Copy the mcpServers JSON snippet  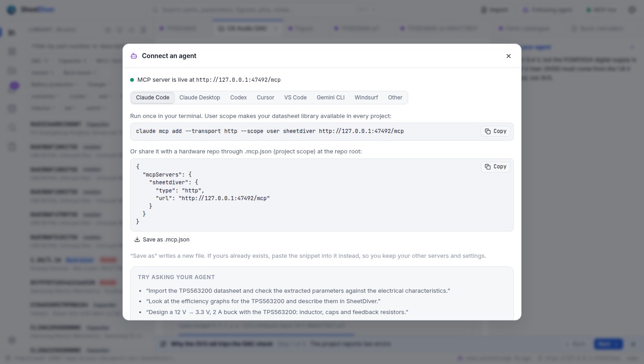point(496,167)
